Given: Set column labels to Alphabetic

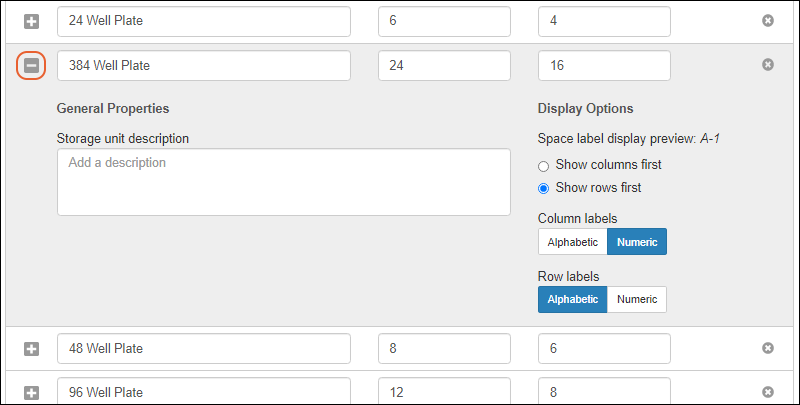Looking at the screenshot, I should tap(572, 242).
